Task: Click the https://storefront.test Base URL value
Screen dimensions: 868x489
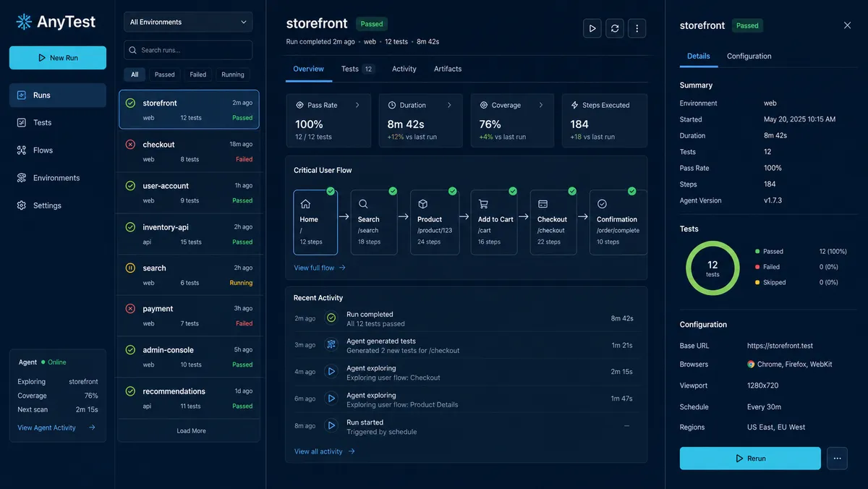Action: pyautogui.click(x=780, y=346)
